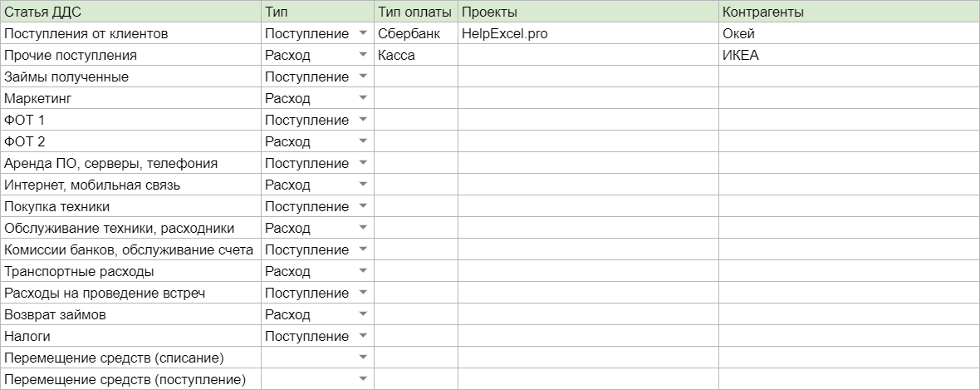Select the Контрагенты header cell
The height and width of the screenshot is (390, 980).
tap(850, 12)
